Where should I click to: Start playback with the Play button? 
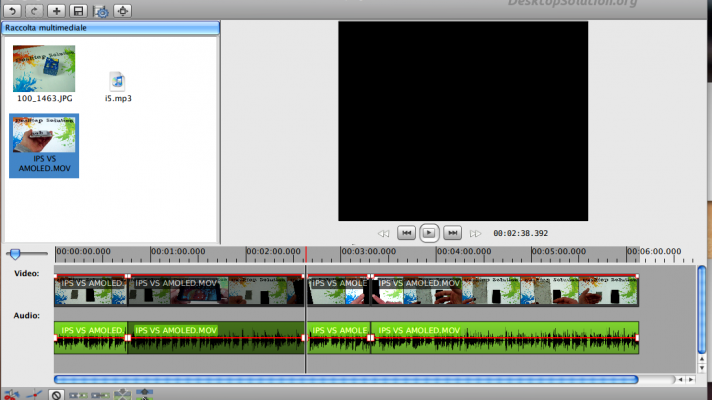coord(429,233)
